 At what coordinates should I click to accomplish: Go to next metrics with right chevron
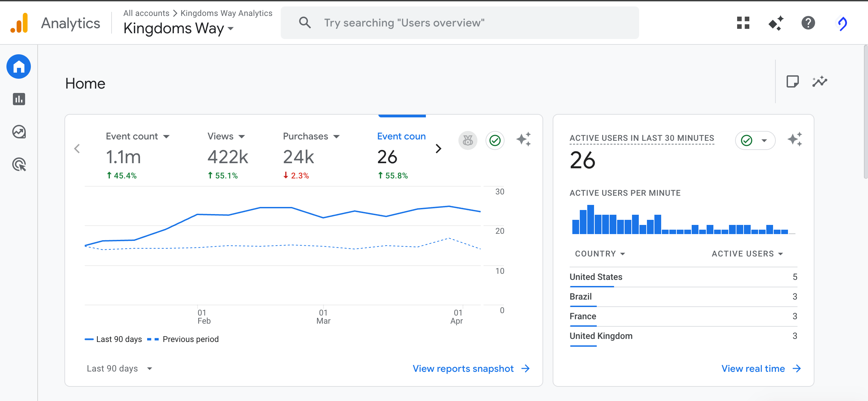point(438,149)
